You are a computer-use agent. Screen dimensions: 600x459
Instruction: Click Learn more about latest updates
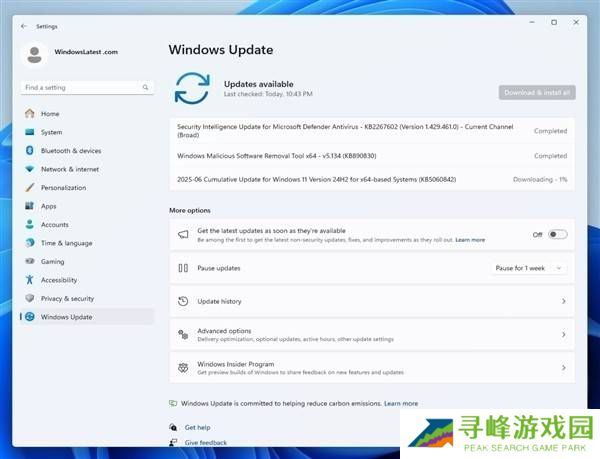coord(470,240)
